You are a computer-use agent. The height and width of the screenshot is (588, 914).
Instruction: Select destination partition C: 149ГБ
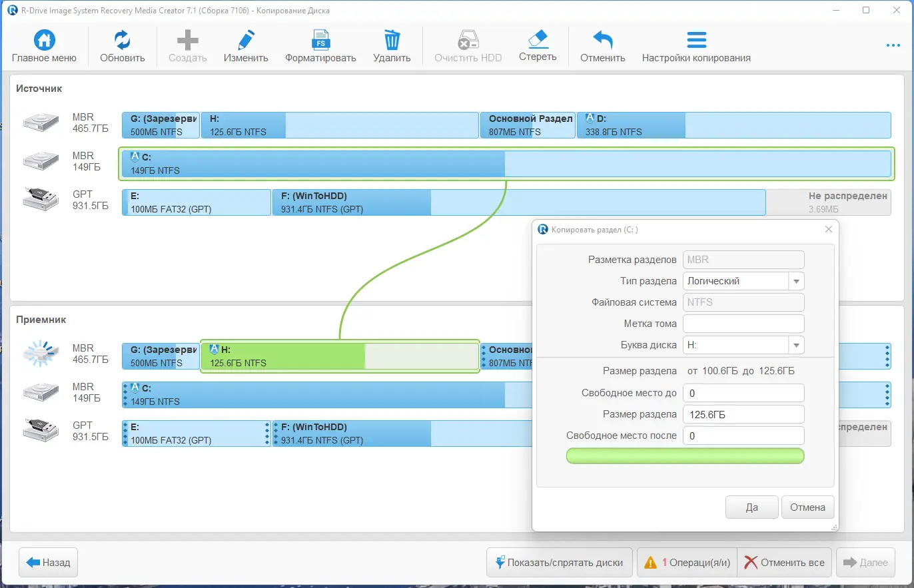[326, 395]
